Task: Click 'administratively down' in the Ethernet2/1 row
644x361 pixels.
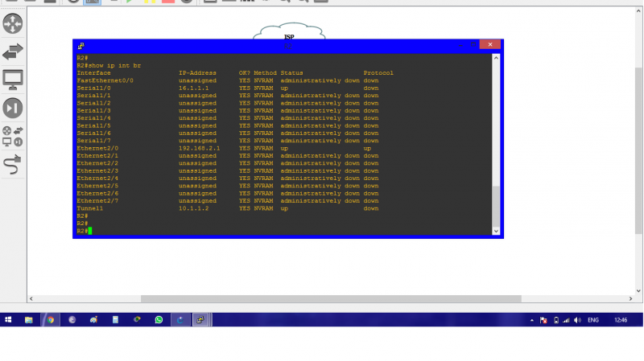Action: click(320, 156)
